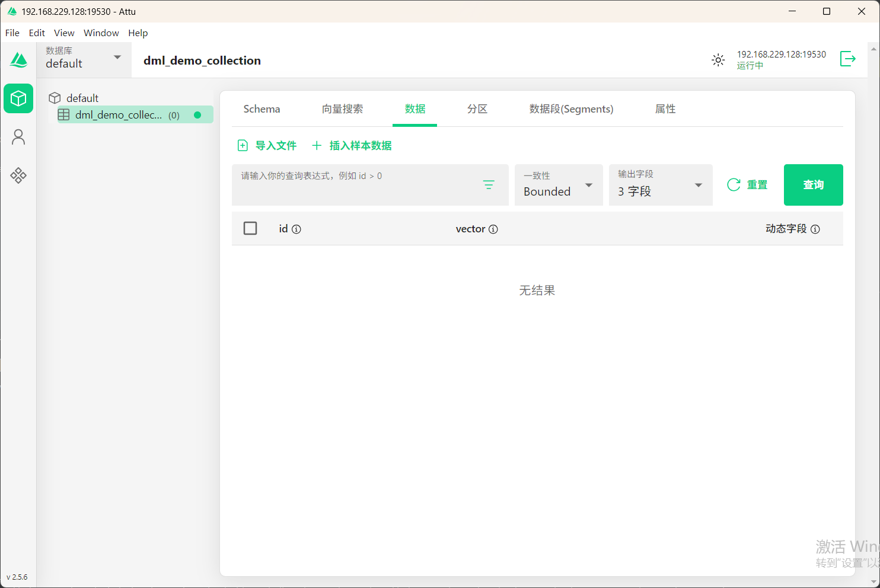Click the 查询 query button
The height and width of the screenshot is (588, 880).
pos(813,185)
